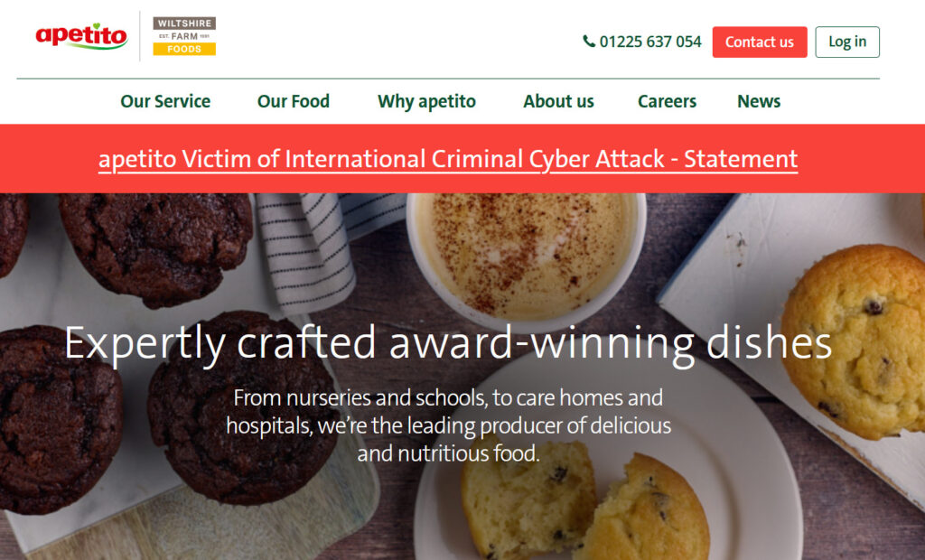The image size is (925, 560).
Task: Click the hero paragraph about nurseries and schools
Action: point(448,425)
